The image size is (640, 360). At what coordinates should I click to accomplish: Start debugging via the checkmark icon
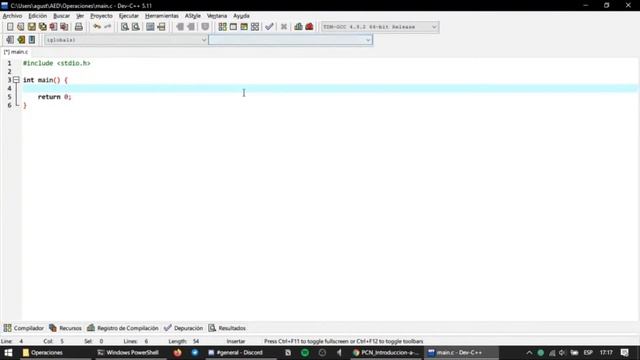click(x=269, y=27)
